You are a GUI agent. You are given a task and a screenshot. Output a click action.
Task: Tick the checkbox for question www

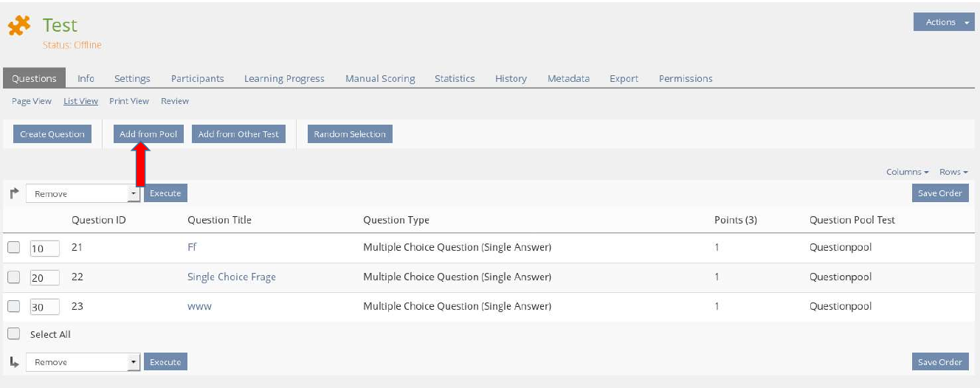point(13,306)
